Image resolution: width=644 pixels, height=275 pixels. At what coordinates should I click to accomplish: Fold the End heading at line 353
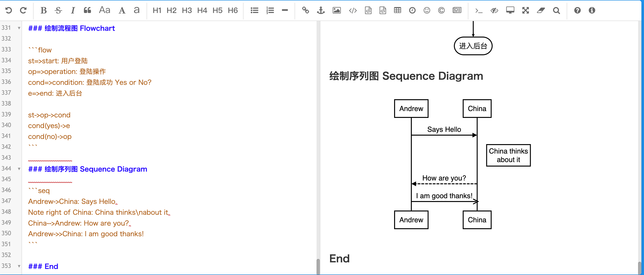coord(19,266)
